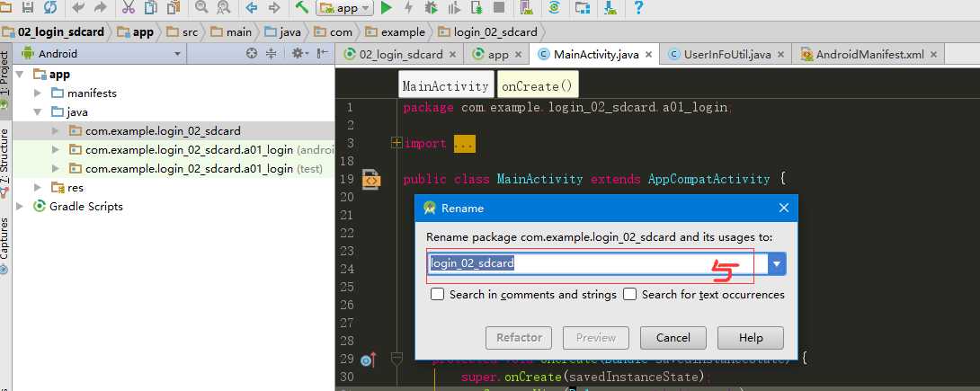The image size is (980, 391).
Task: Undo the last action
Action: click(78, 7)
